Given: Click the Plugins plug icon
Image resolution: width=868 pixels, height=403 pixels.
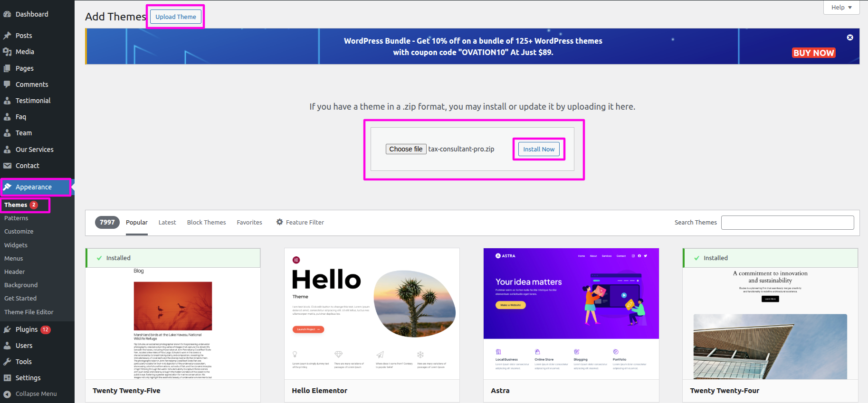Looking at the screenshot, I should point(7,329).
